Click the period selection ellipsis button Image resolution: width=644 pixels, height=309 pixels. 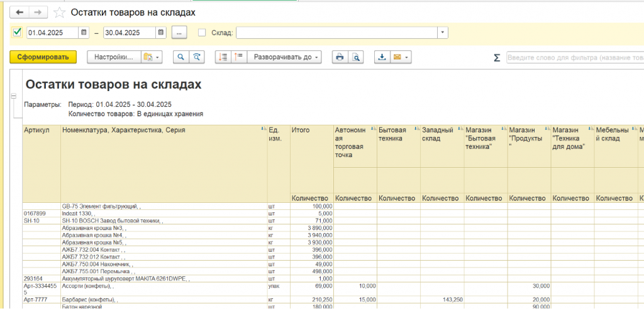179,33
